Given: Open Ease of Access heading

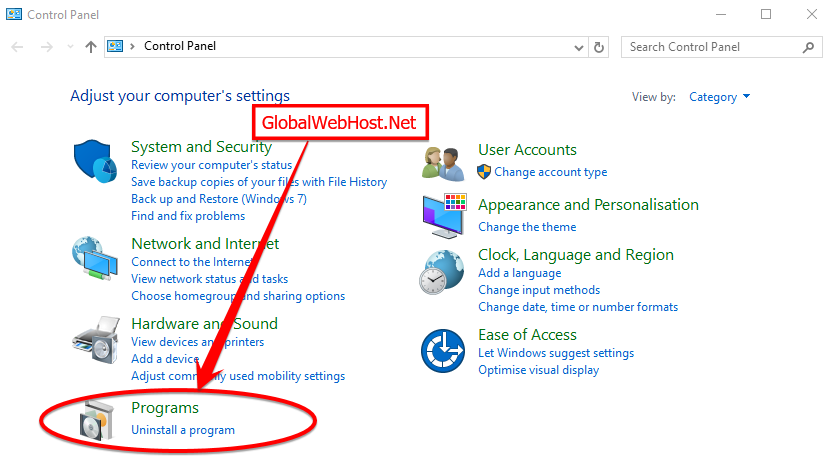Looking at the screenshot, I should coord(527,335).
